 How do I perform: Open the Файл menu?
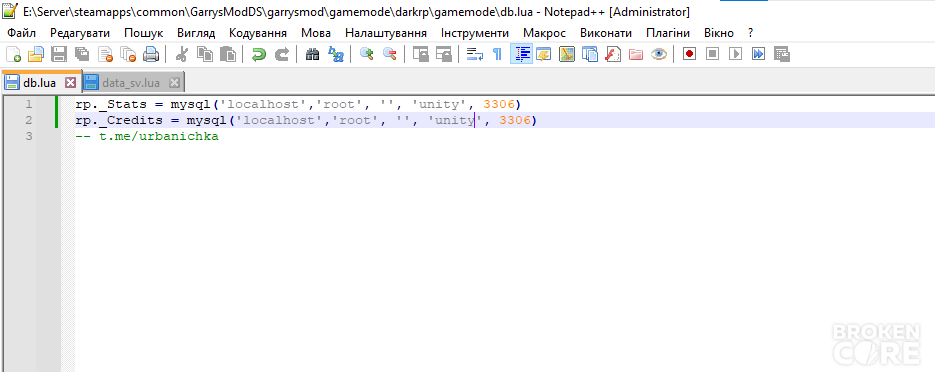(21, 33)
